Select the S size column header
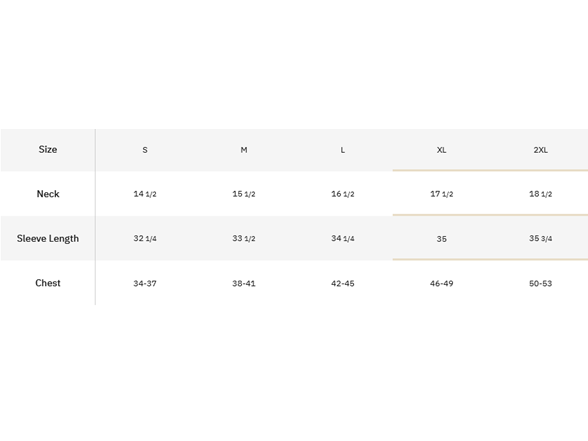The height and width of the screenshot is (441, 588). pyautogui.click(x=145, y=150)
